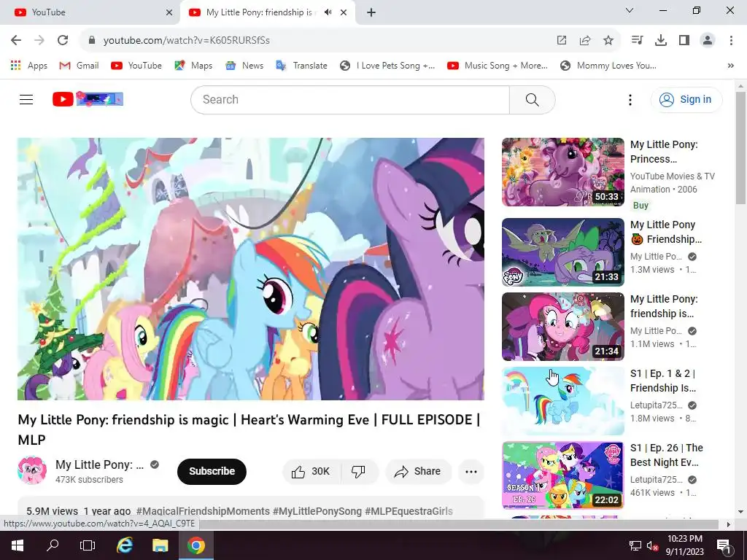Toggle Chrome side panel icon
Viewport: 747px width, 560px height.
[684, 41]
